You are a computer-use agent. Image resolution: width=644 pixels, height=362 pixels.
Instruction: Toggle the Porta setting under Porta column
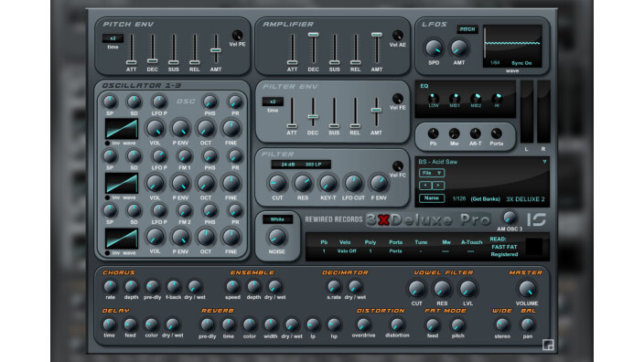pos(395,250)
